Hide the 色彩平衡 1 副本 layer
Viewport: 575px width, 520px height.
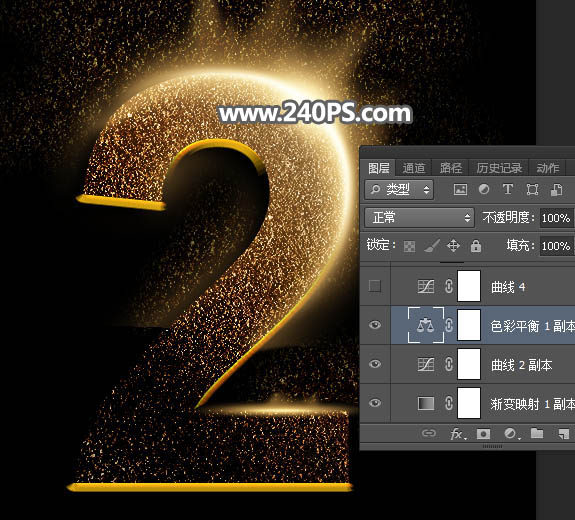click(x=375, y=325)
